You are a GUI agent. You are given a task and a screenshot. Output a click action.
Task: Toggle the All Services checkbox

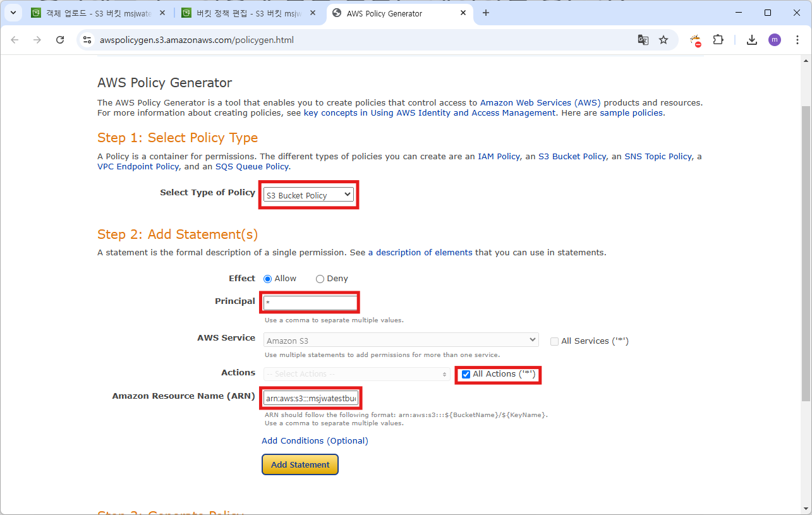(x=554, y=341)
